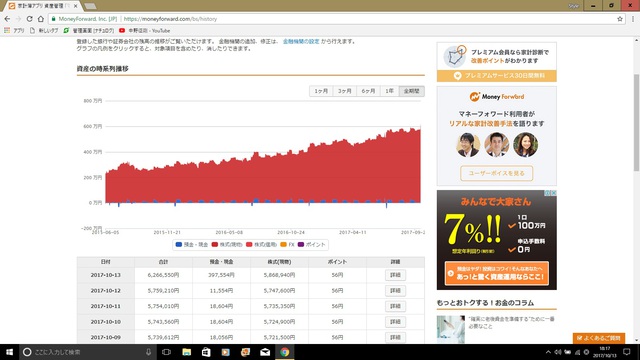
Task: Reload the page with refresh icon
Action: pyautogui.click(x=29, y=19)
